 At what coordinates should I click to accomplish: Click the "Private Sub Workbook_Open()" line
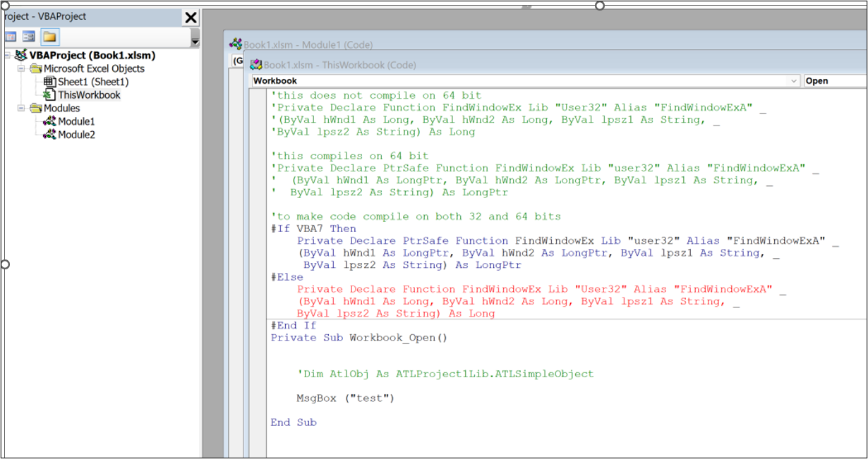[359, 338]
